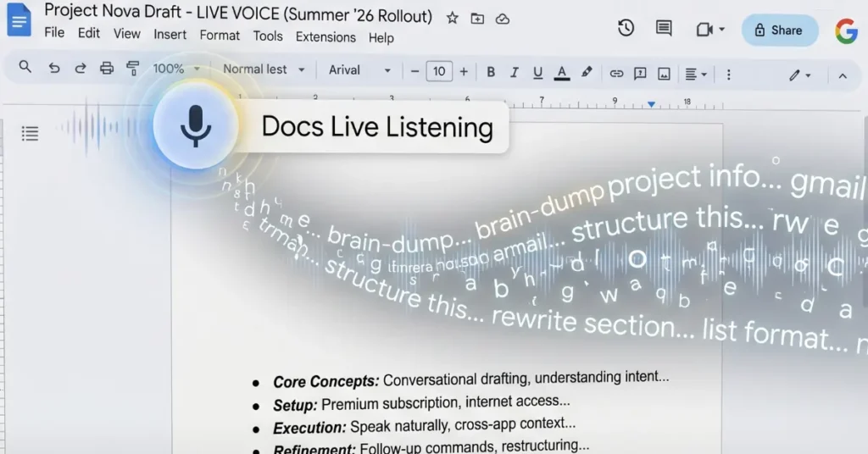Screen dimensions: 868x454
Task: Open the editing mode pencil dropdown
Action: click(x=800, y=75)
